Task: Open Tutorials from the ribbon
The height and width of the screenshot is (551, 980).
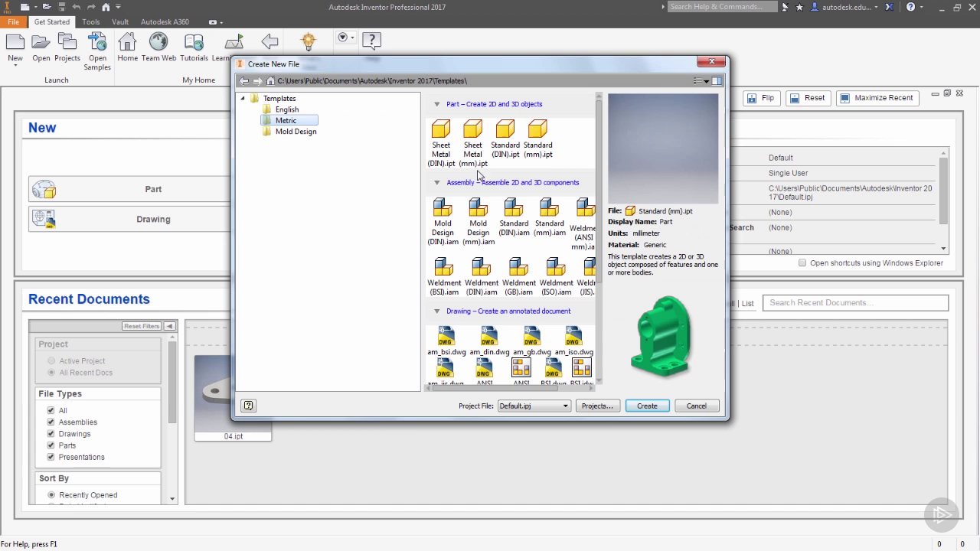Action: click(x=194, y=47)
